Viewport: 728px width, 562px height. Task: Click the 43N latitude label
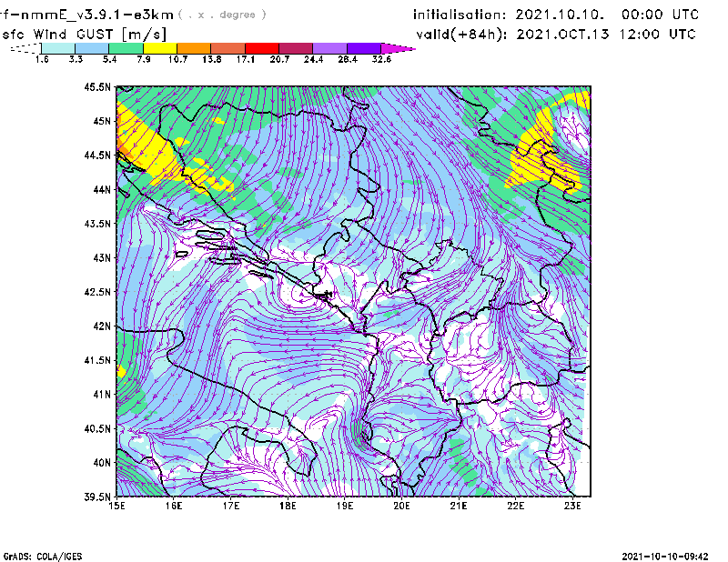102,258
